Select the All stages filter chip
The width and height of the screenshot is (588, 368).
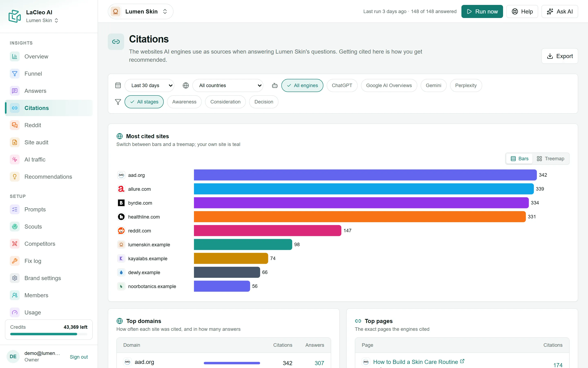tap(144, 102)
